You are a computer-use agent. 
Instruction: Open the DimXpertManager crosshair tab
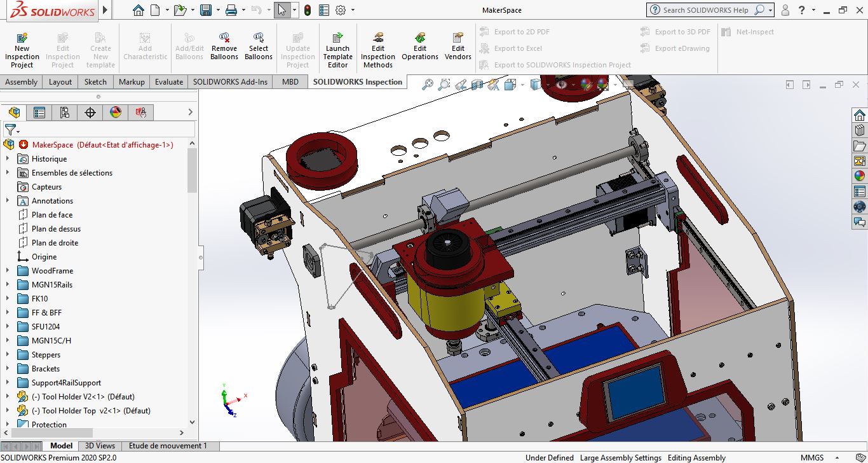click(x=90, y=113)
